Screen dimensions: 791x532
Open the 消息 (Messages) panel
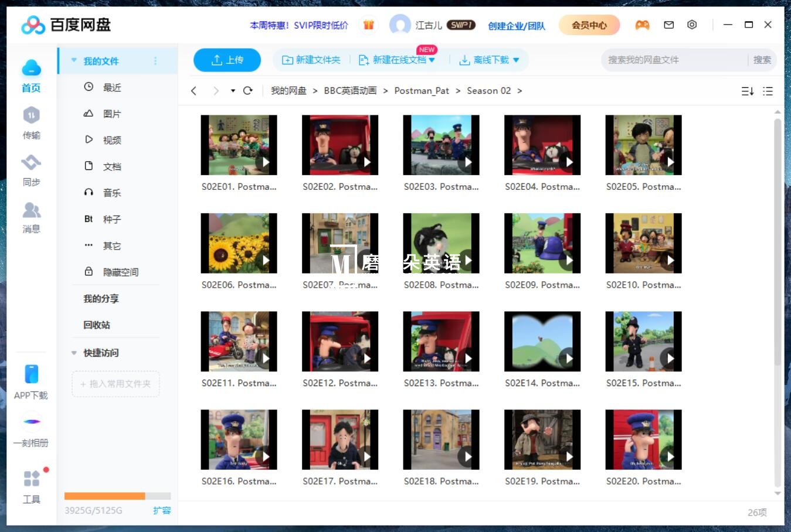(31, 218)
